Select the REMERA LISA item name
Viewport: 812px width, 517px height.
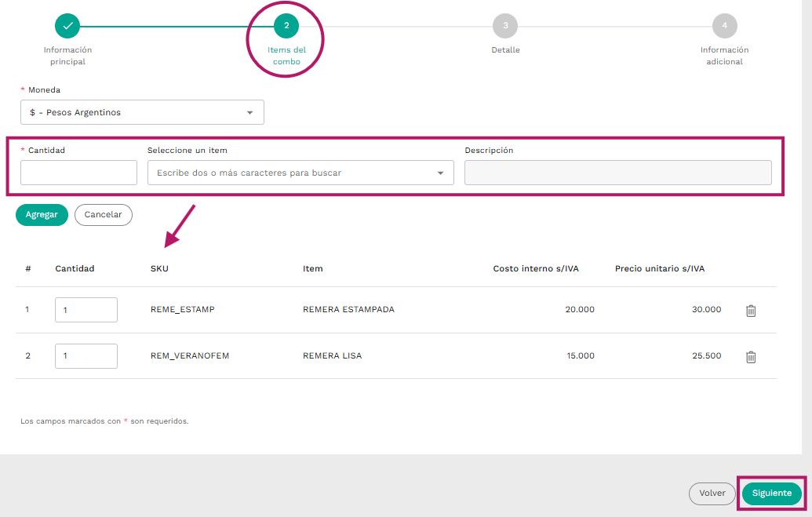(x=333, y=355)
